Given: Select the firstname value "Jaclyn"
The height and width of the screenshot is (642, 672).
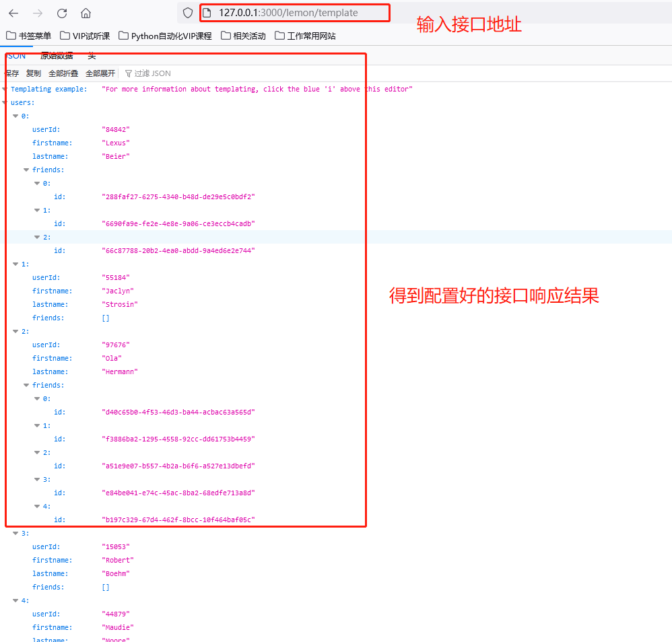Looking at the screenshot, I should pyautogui.click(x=118, y=291).
